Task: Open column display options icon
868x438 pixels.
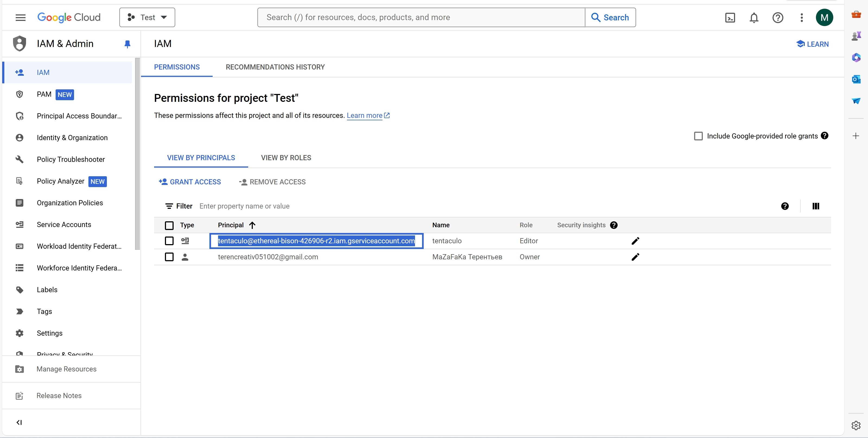Action: 815,206
